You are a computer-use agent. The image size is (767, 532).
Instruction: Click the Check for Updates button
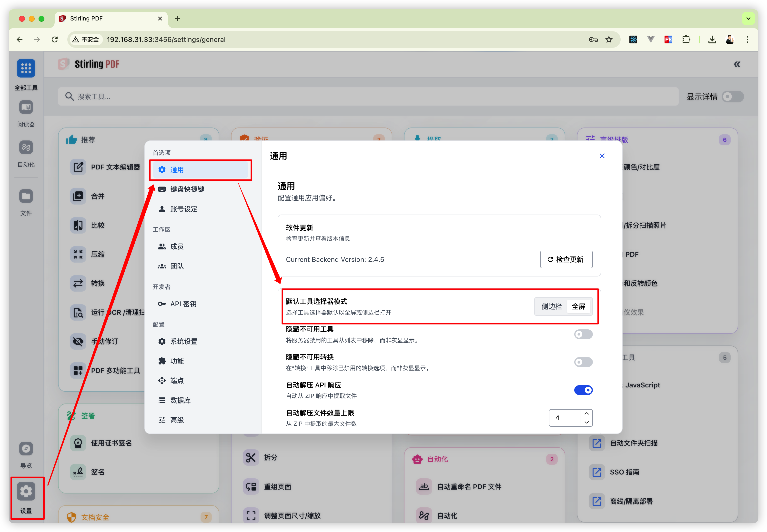566,259
